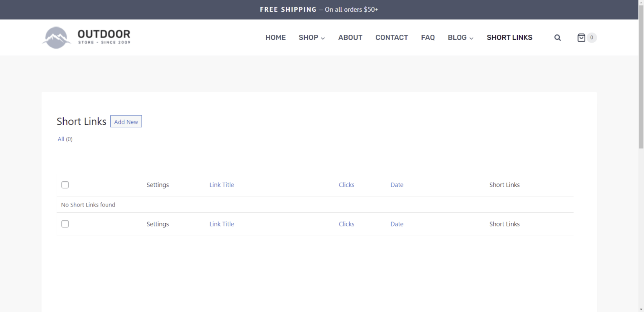Check the select-all checkbox in the table footer
Viewport: 644px width, 312px height.
(x=65, y=224)
